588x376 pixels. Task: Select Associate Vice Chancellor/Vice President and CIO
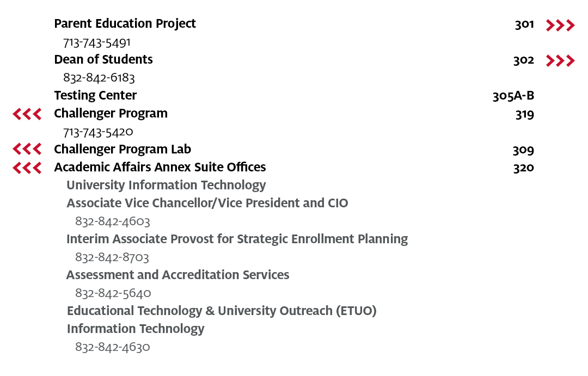(x=207, y=203)
